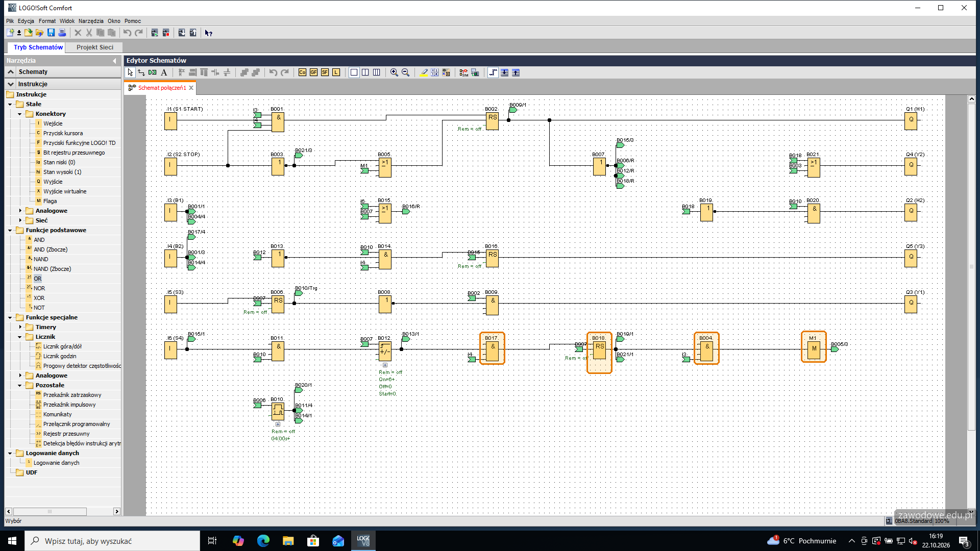980x551 pixels.
Task: Toggle single-window view layout
Action: 354,72
